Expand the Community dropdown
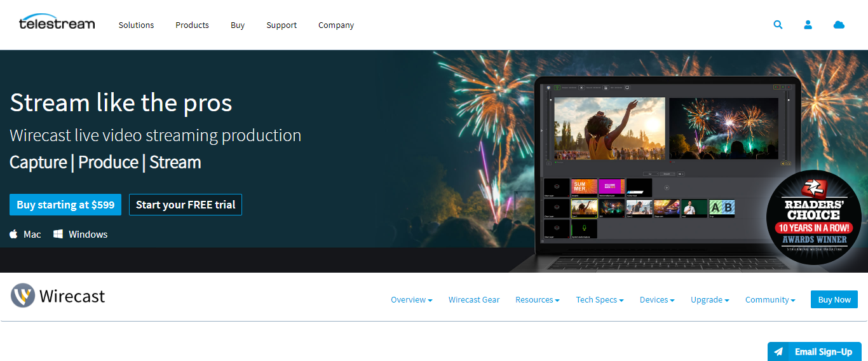Screen dimensions: 868x361 [x=770, y=300]
